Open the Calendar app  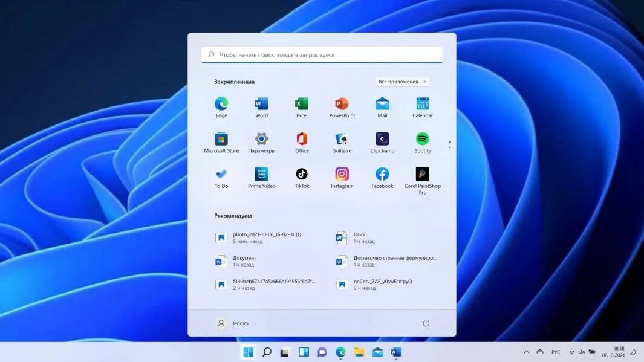coord(423,108)
